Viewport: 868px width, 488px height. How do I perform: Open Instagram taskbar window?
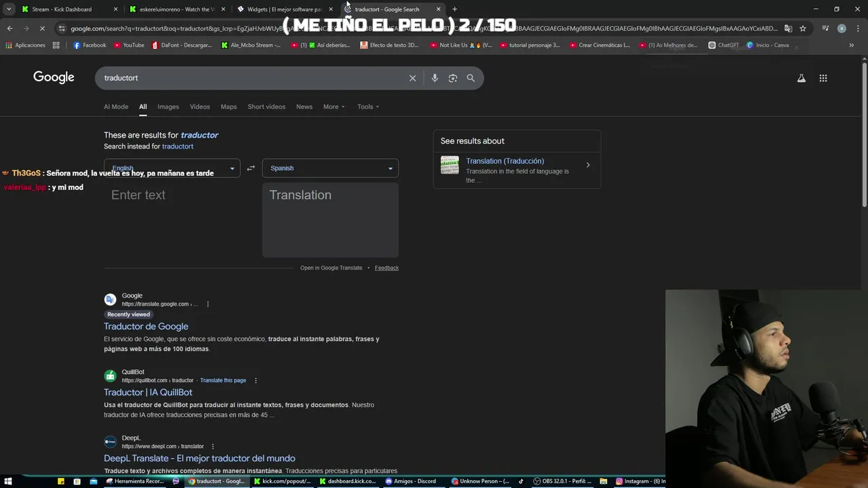[640, 481]
